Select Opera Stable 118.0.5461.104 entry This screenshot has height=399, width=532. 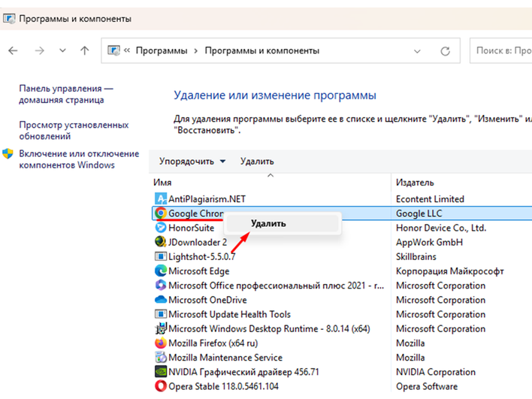point(223,386)
